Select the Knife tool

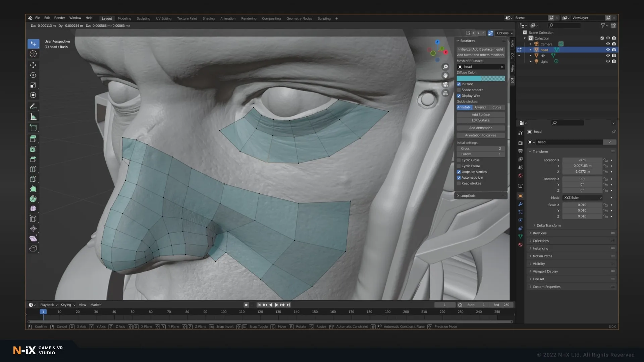pyautogui.click(x=33, y=179)
